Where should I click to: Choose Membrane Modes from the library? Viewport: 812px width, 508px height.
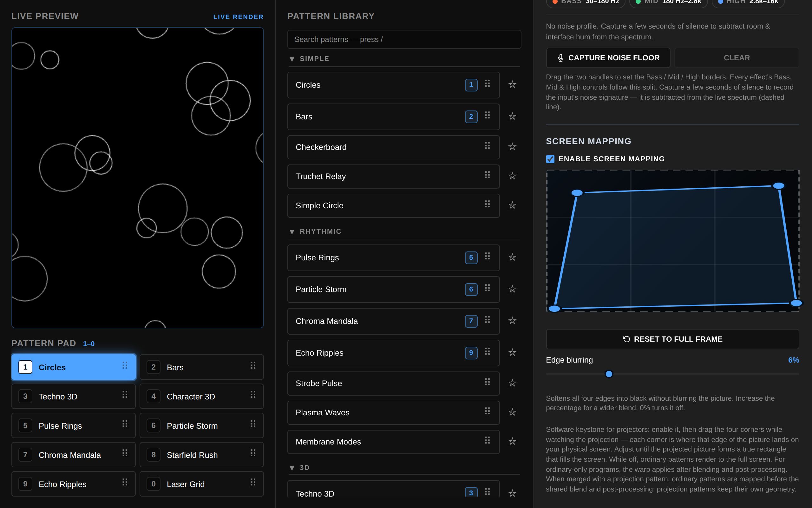tap(393, 442)
